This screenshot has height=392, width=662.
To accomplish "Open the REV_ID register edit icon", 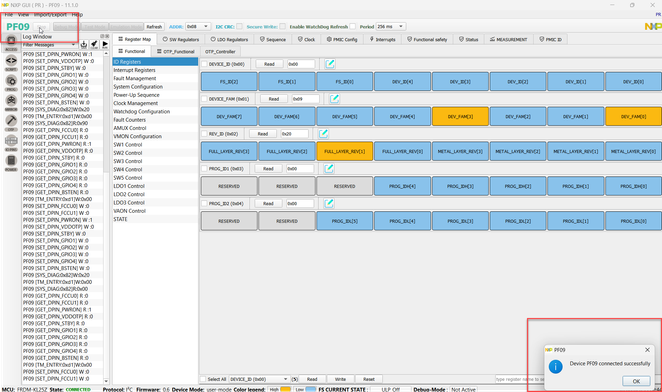I will click(323, 133).
